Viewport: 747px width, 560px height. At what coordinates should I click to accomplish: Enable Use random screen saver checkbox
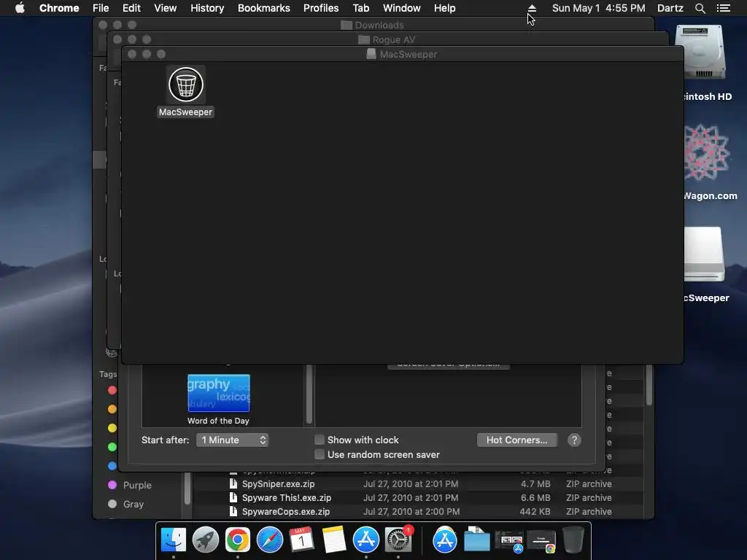[x=320, y=454]
